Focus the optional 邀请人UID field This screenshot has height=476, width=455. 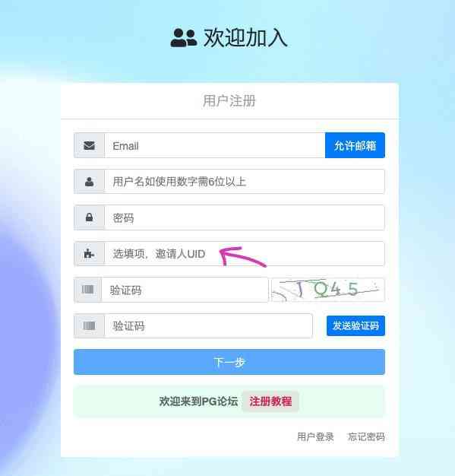tap(245, 253)
